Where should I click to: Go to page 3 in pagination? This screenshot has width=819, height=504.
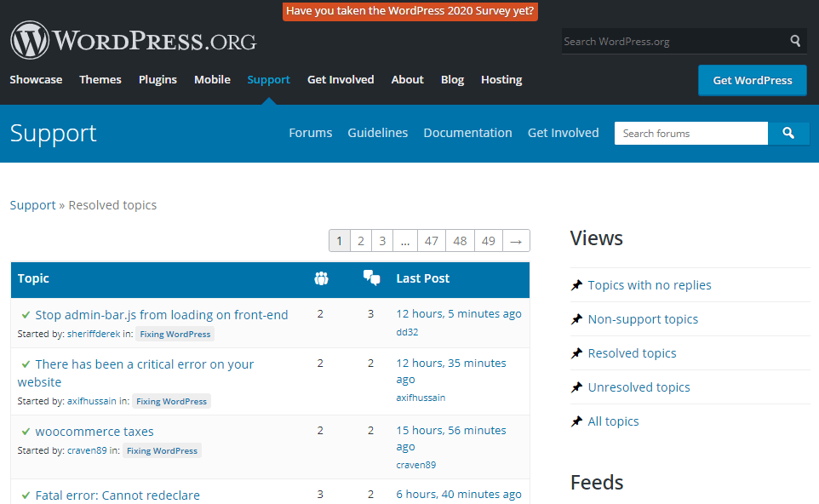click(382, 241)
